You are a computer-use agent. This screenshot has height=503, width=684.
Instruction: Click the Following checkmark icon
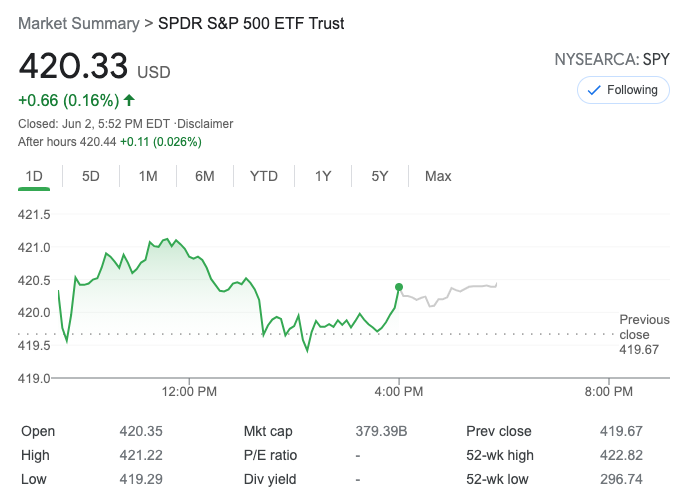594,90
